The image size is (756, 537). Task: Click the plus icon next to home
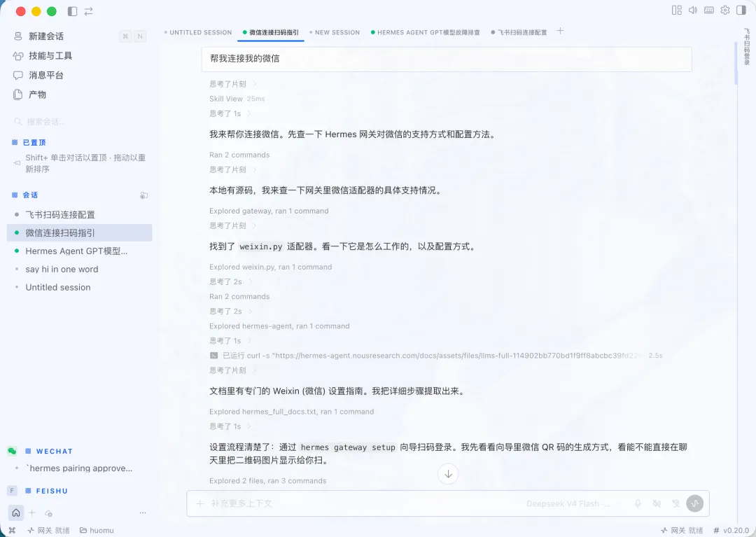[31, 513]
